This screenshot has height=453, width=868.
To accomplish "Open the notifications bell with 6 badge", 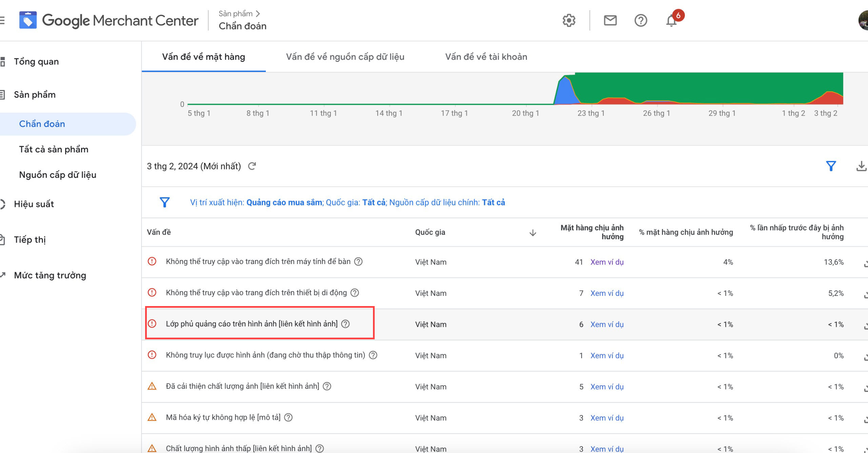I will pyautogui.click(x=672, y=21).
